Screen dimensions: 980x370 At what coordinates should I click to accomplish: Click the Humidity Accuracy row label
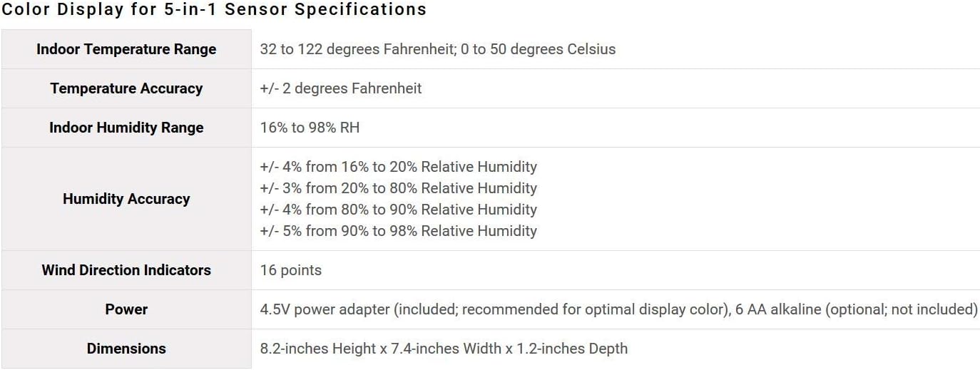tap(126, 199)
